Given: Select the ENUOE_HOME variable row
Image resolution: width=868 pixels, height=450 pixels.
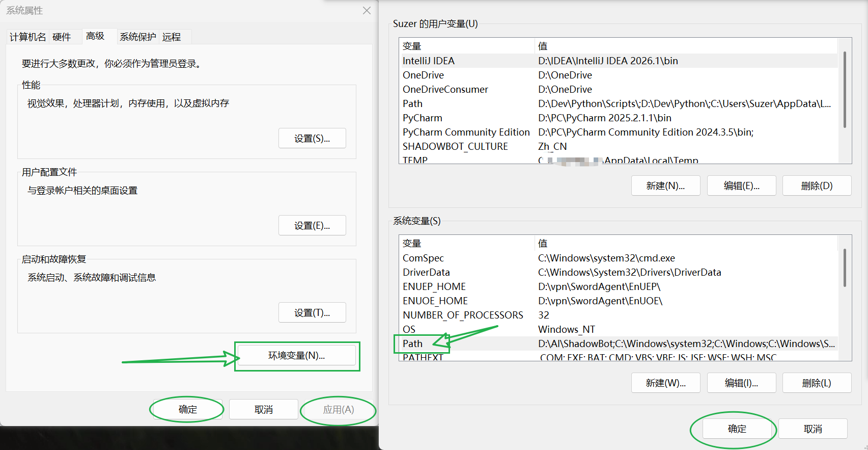Looking at the screenshot, I should [619, 301].
